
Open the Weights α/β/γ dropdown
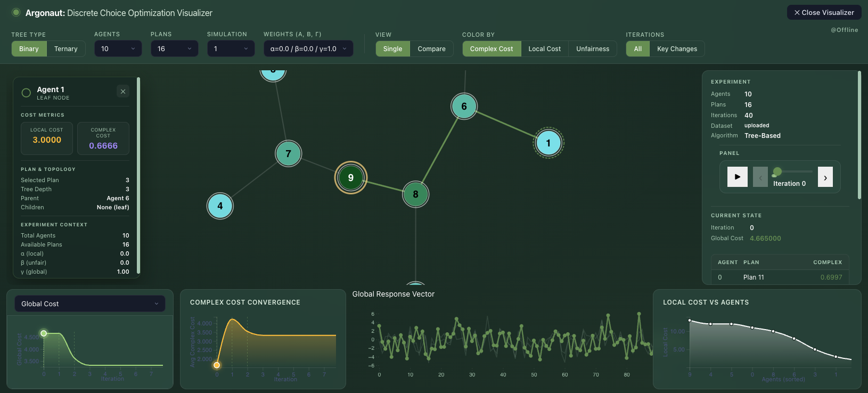(x=308, y=48)
